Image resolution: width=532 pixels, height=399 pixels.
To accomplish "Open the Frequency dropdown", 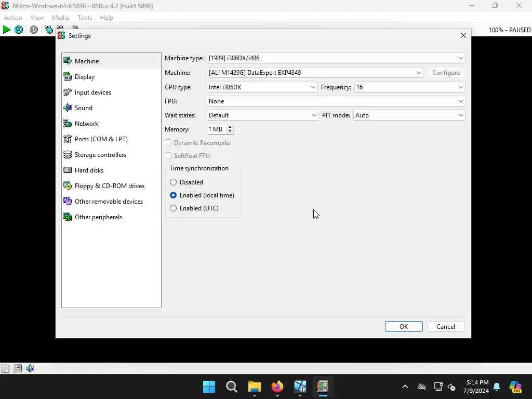I will 409,87.
